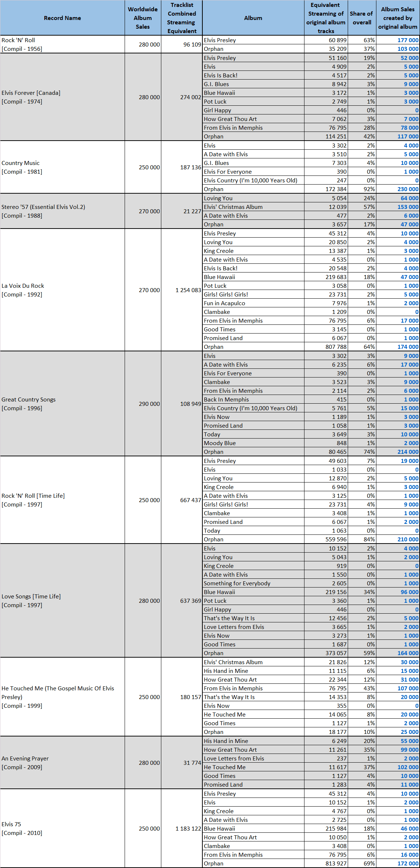The image size is (420, 868).
Task: Click album streaming value '35 209'
Action: click(x=338, y=49)
